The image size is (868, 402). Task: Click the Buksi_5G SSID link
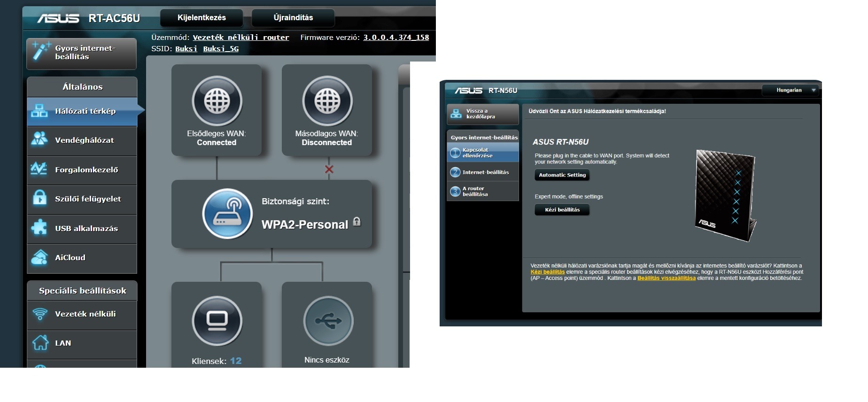(221, 49)
